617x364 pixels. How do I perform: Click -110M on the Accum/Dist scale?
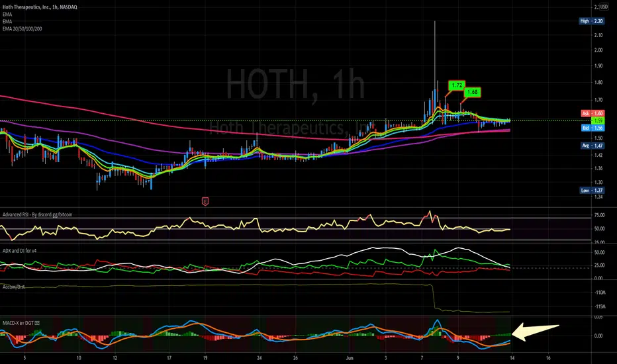point(600,293)
